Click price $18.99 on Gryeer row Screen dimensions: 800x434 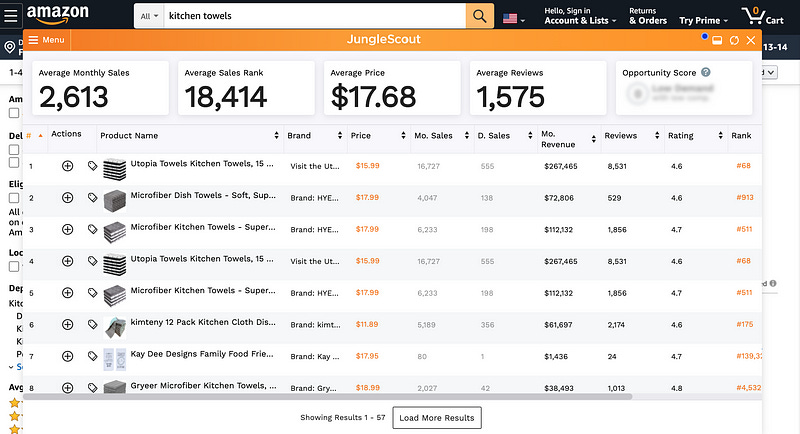click(x=367, y=388)
